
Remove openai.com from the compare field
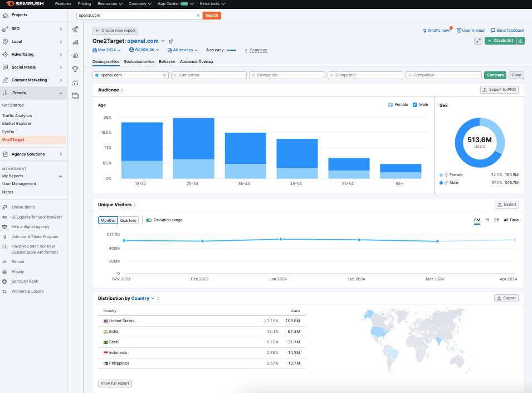pyautogui.click(x=164, y=75)
